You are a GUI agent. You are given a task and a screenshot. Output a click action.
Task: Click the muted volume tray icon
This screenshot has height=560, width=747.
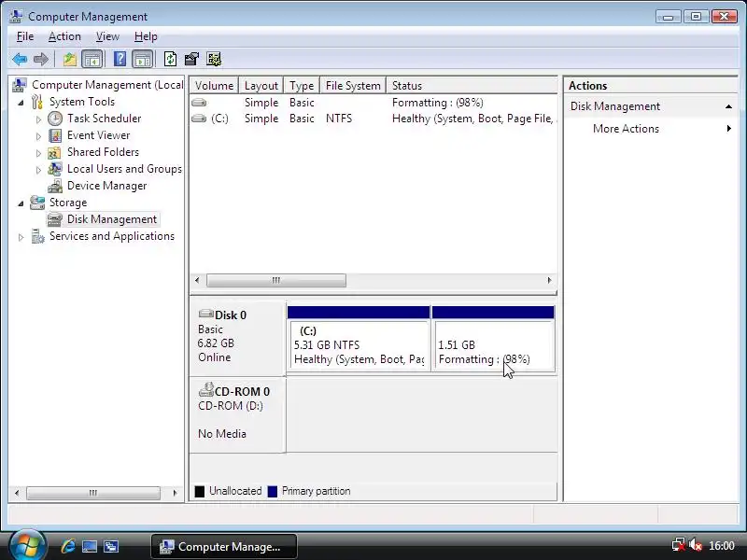tap(696, 546)
